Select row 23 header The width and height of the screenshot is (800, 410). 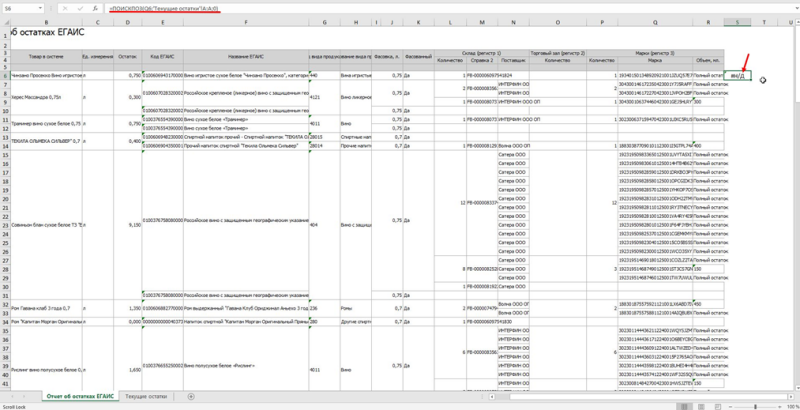(5, 224)
